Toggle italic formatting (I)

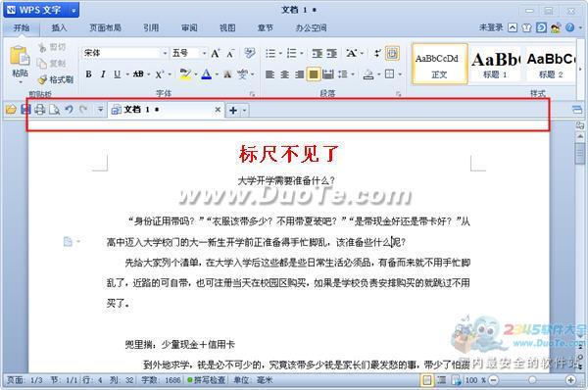[x=103, y=74]
